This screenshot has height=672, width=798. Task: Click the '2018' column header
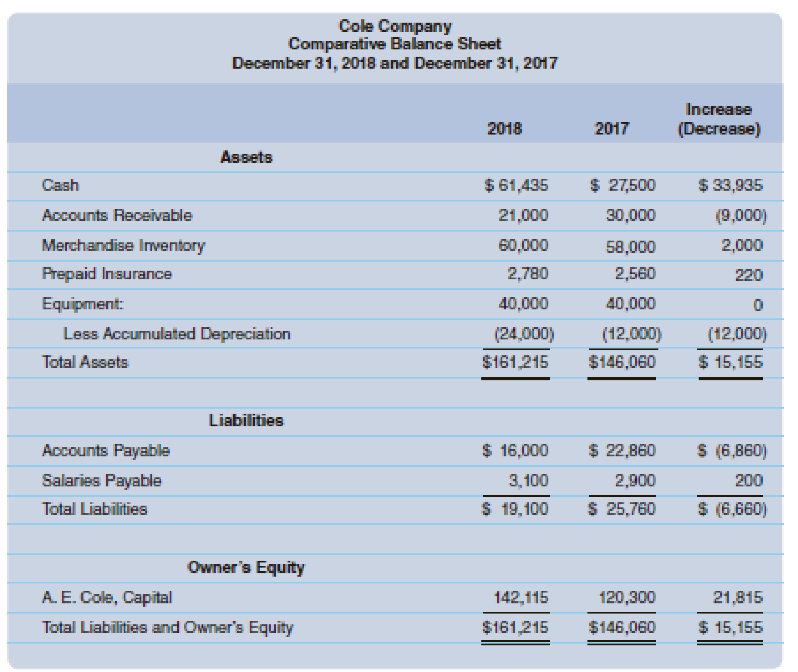(505, 128)
